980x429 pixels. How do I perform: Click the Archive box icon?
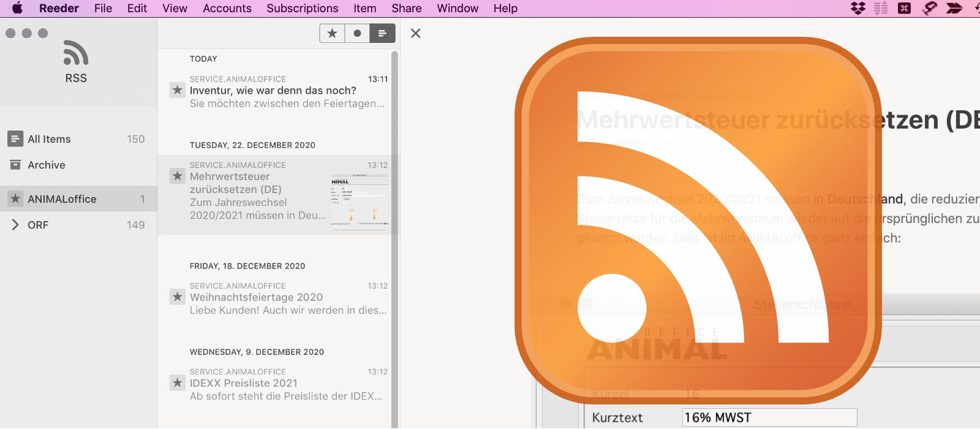[x=15, y=164]
